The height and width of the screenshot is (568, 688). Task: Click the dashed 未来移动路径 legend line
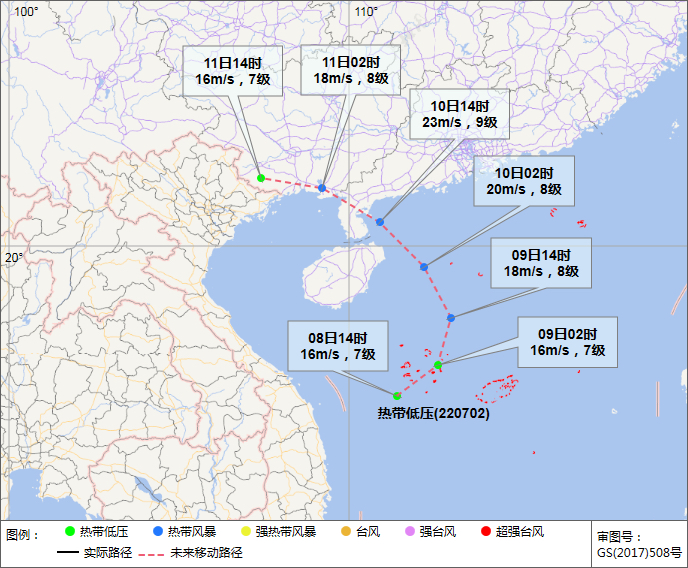pyautogui.click(x=151, y=554)
